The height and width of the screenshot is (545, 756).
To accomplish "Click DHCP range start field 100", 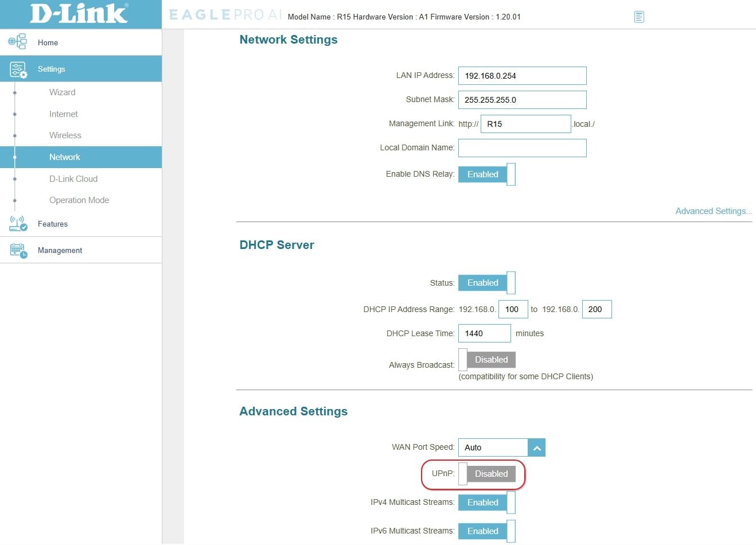I will [x=513, y=309].
